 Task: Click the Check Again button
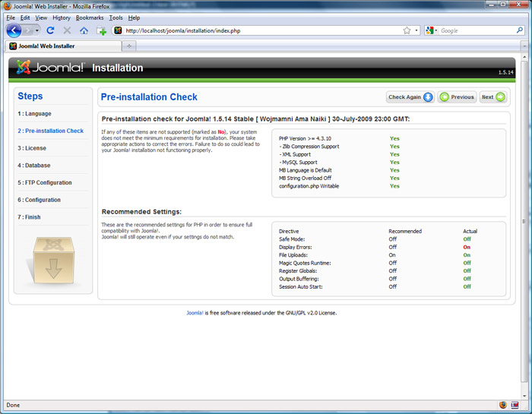(410, 97)
